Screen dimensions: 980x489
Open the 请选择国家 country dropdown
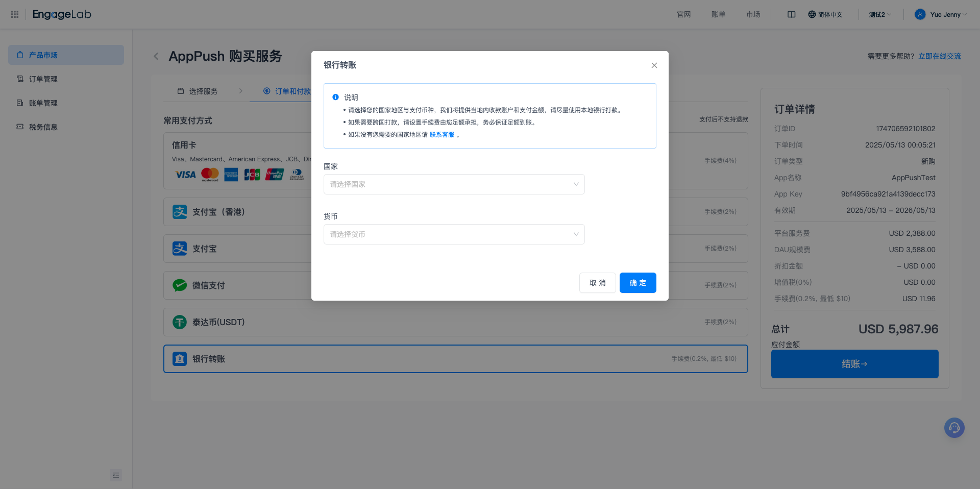click(454, 184)
